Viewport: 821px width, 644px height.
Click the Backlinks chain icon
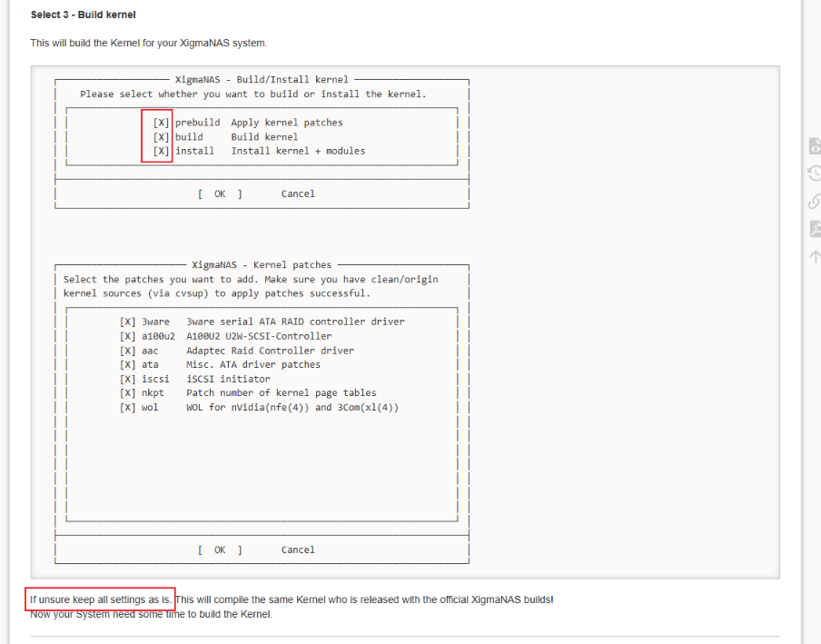[x=815, y=201]
